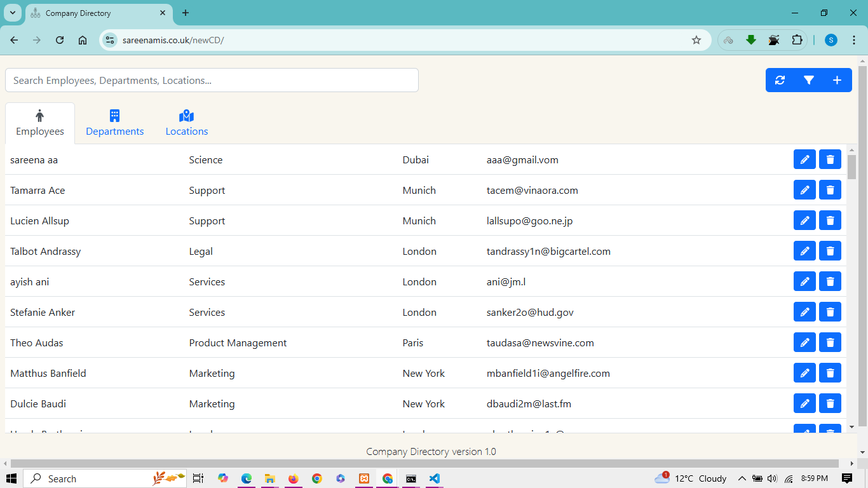Open a new browser tab
Screen dimensions: 868x488
pyautogui.click(x=186, y=13)
